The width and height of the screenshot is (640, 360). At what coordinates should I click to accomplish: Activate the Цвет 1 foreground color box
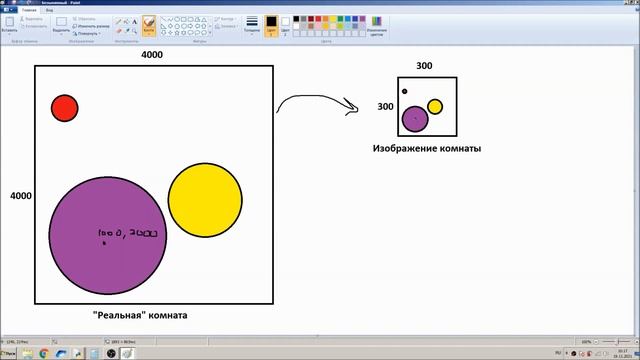pyautogui.click(x=271, y=26)
